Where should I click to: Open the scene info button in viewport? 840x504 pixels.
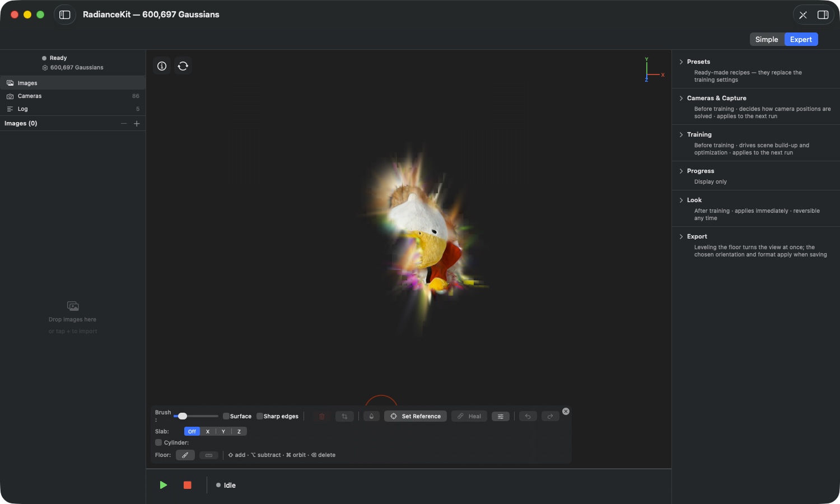coord(162,66)
